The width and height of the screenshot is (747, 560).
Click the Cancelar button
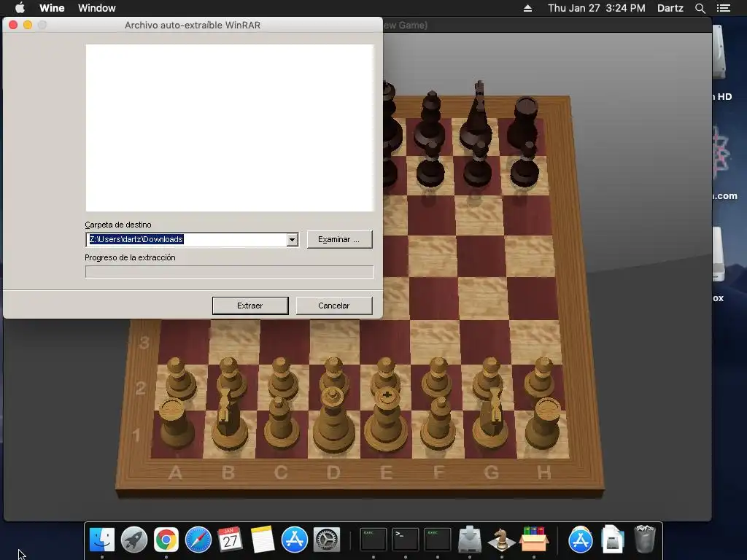click(334, 306)
